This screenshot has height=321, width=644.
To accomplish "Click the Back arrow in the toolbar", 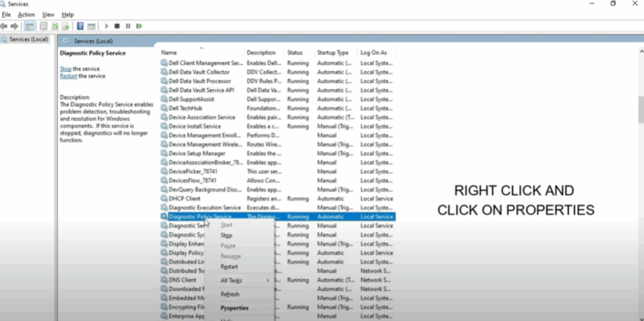I will tap(4, 26).
